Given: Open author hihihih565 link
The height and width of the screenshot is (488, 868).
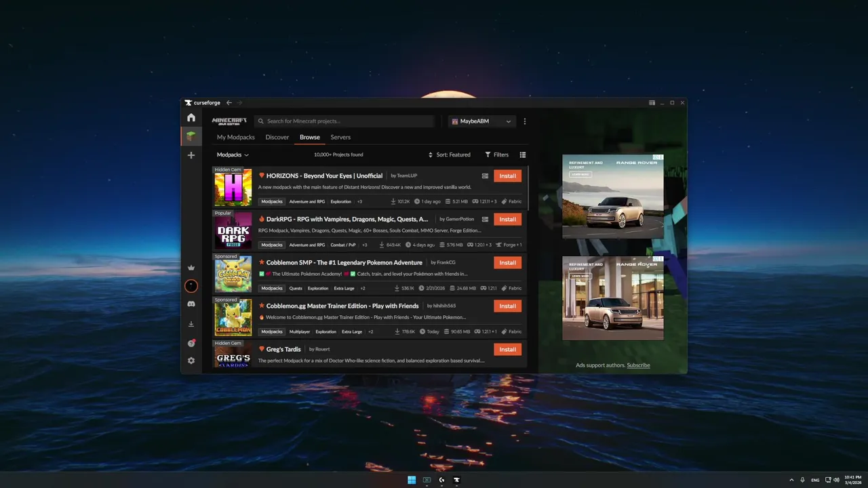Looking at the screenshot, I should 445,306.
